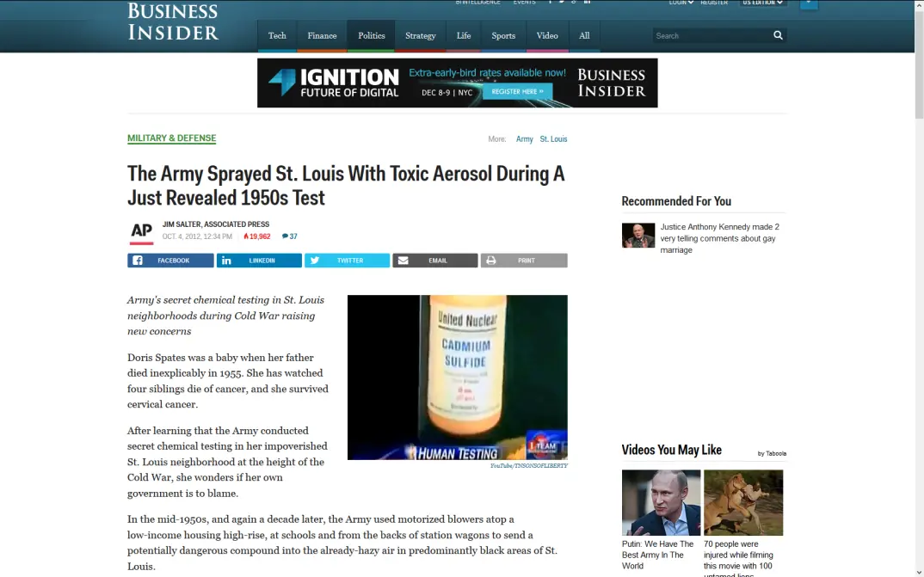This screenshot has width=924, height=577.
Task: Click the Register link
Action: coord(713,3)
